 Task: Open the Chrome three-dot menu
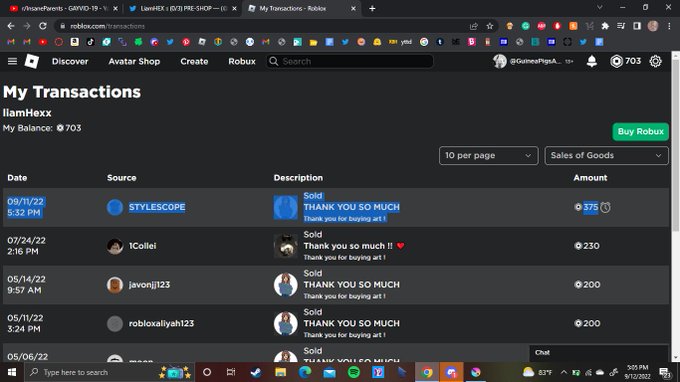click(x=669, y=26)
